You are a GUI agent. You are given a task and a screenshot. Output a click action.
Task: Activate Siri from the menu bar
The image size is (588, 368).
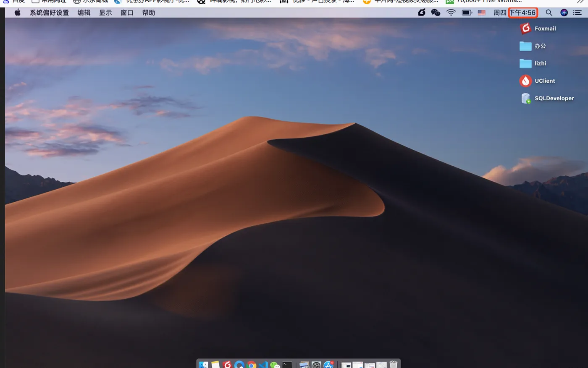tap(564, 13)
